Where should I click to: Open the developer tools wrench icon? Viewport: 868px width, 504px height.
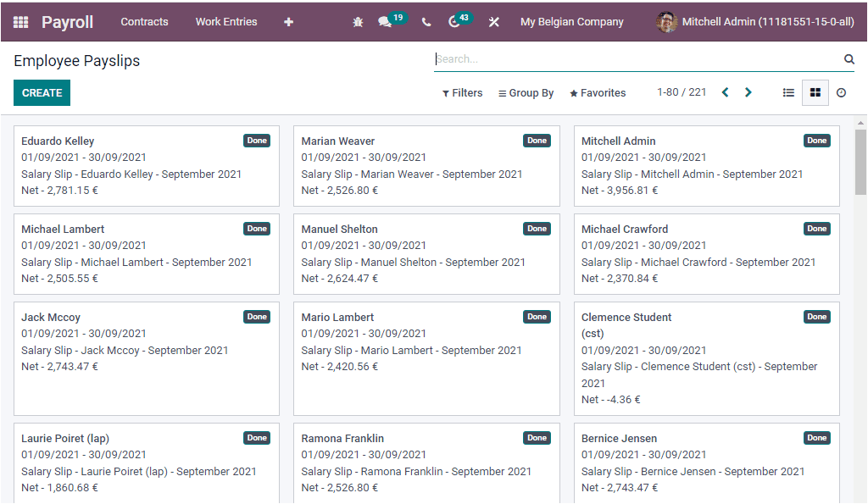pos(494,21)
